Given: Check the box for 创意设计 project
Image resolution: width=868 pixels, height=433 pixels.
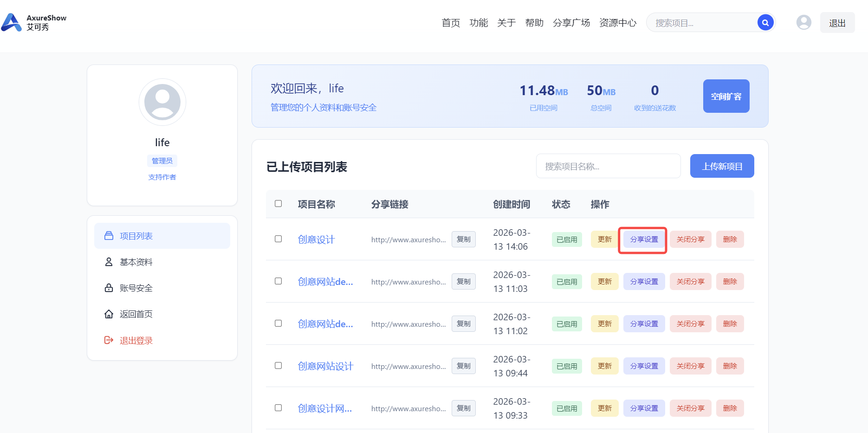Looking at the screenshot, I should (278, 239).
